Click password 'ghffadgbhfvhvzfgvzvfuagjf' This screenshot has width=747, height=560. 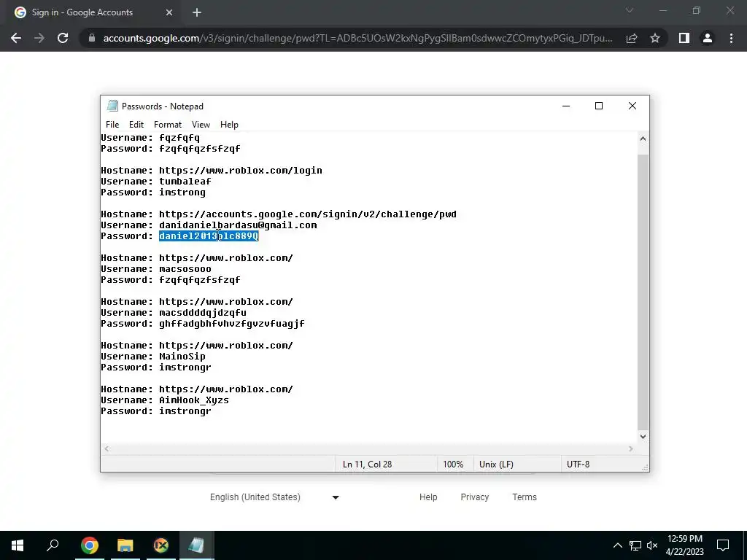click(x=232, y=324)
